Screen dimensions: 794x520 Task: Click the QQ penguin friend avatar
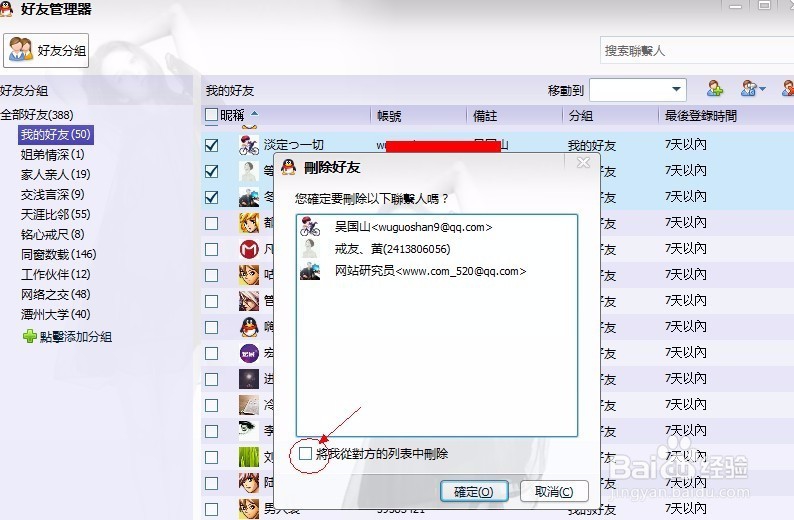tap(249, 327)
